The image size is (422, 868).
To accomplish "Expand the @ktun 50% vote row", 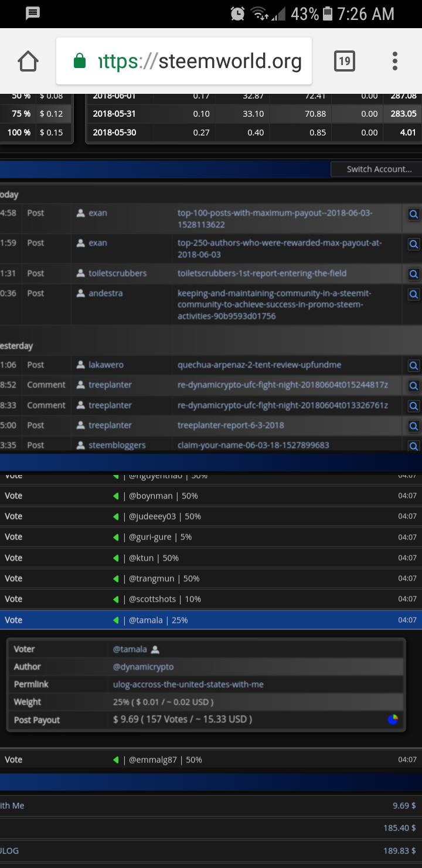I will [x=211, y=558].
